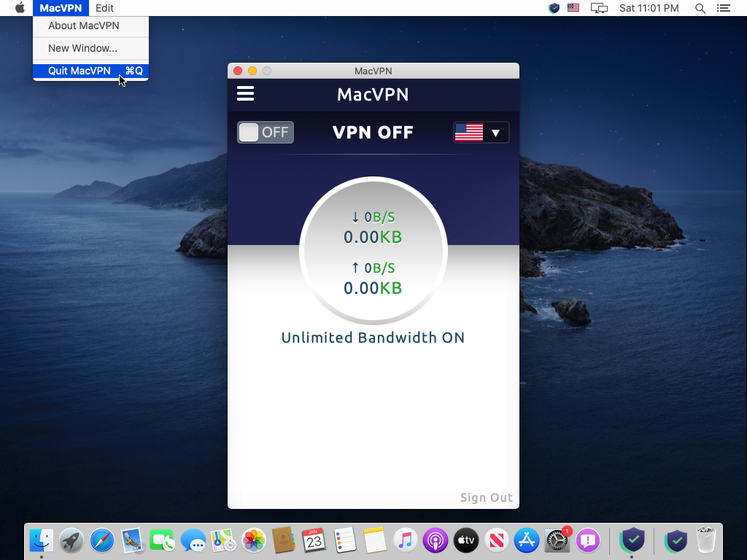Open Reminders from the dock

[344, 540]
